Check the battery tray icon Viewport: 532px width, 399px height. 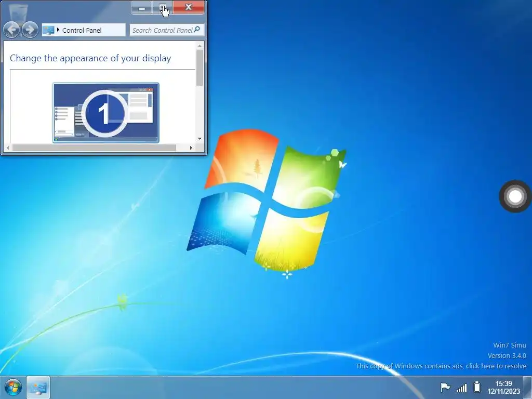click(477, 387)
